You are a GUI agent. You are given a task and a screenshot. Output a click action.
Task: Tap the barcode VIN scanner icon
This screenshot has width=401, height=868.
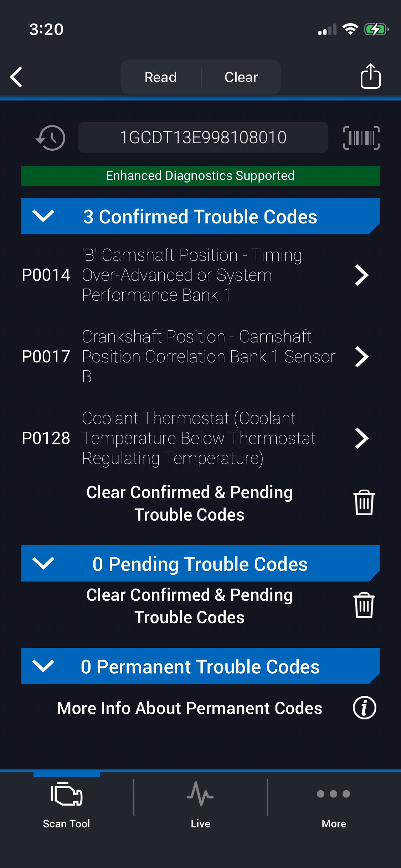[361, 138]
